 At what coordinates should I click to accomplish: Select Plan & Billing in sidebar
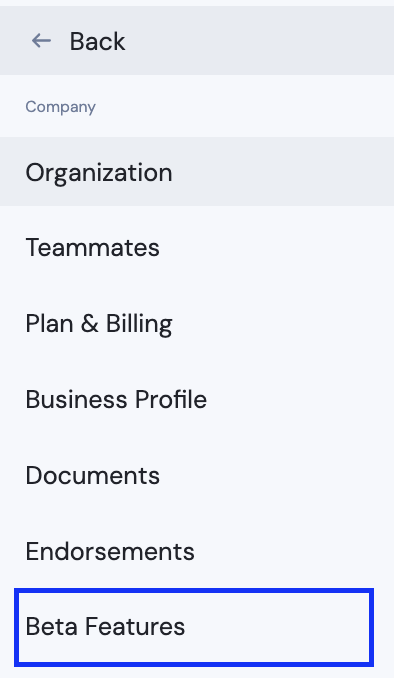[197, 323]
